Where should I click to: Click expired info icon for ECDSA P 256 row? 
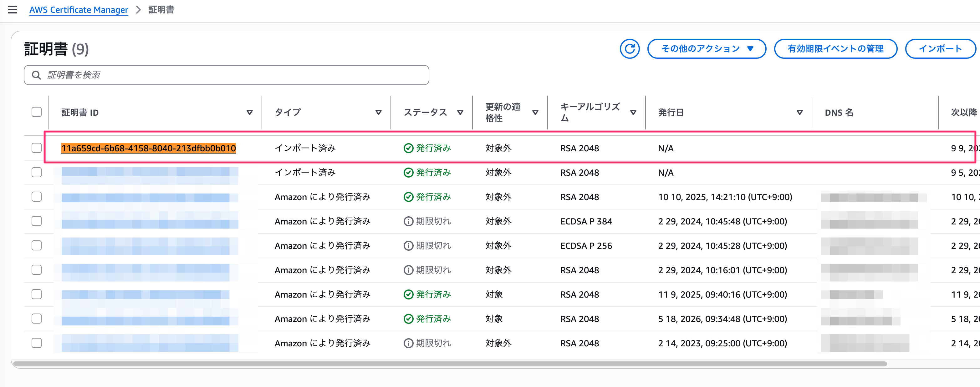coord(408,246)
